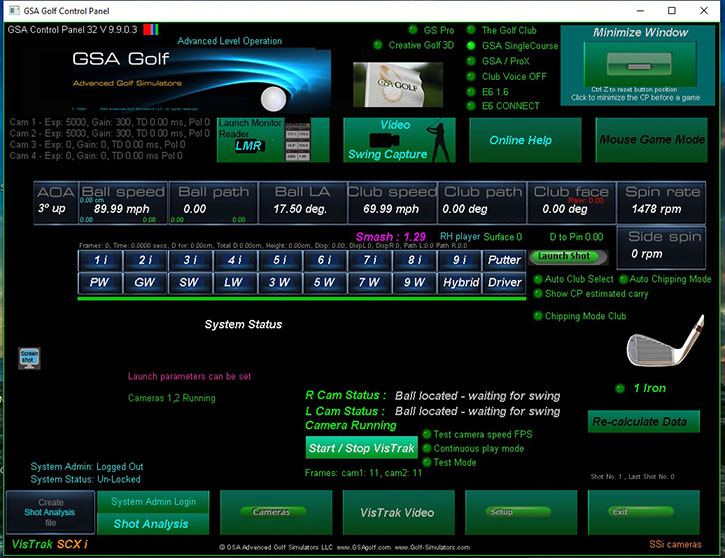Enable Creative Golf 3D option
Image resolution: width=725 pixels, height=558 pixels.
pos(378,45)
